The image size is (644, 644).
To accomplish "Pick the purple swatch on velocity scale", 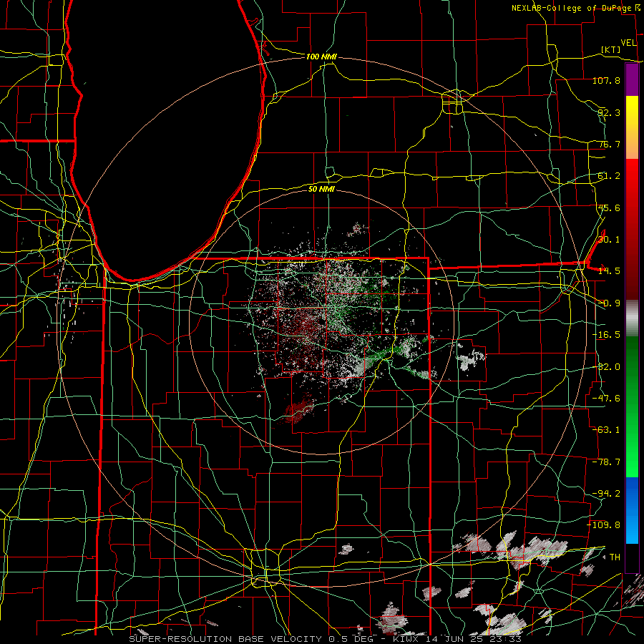I will click(632, 80).
